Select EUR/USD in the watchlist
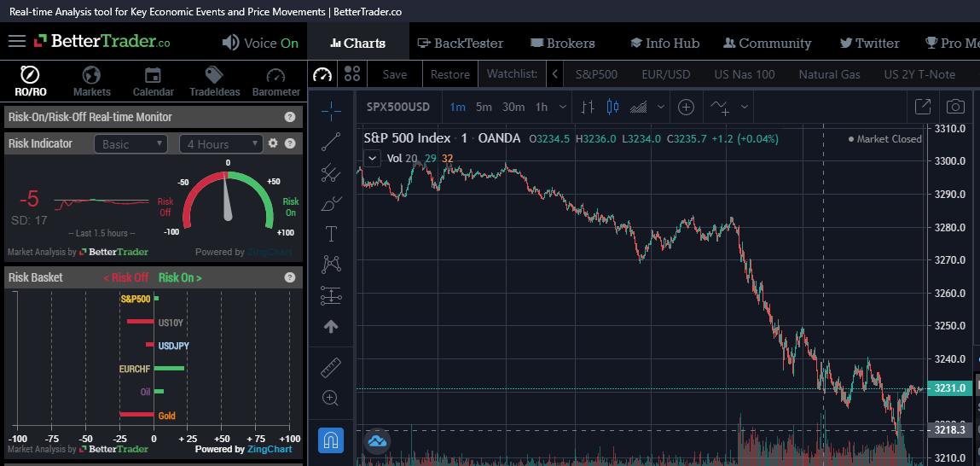Screen dimensions: 980x466 tap(665, 74)
